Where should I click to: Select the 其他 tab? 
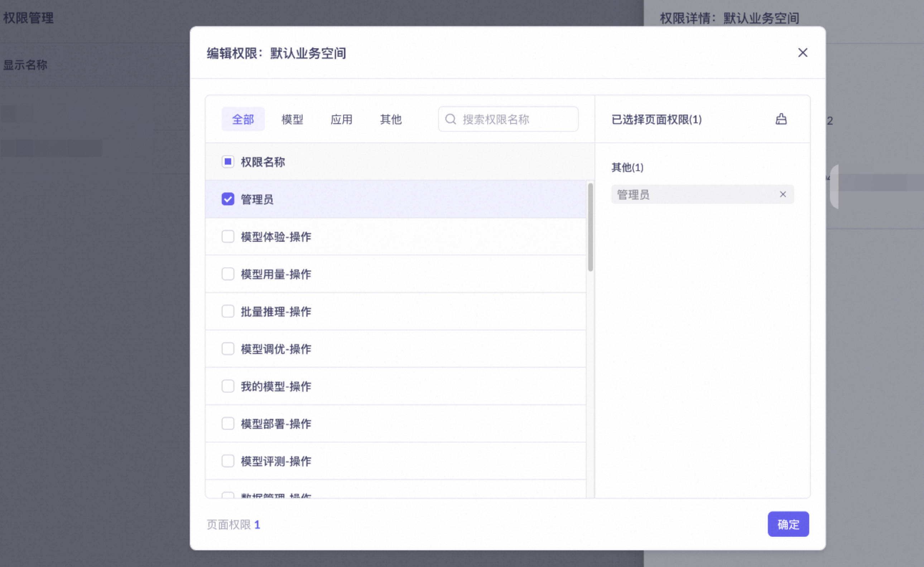pyautogui.click(x=391, y=119)
